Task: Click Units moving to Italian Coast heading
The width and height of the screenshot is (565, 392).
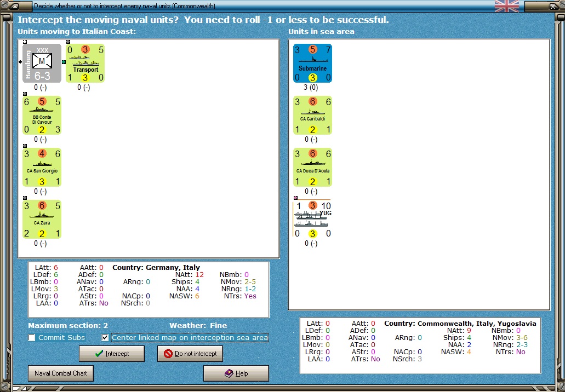Action: (x=77, y=31)
